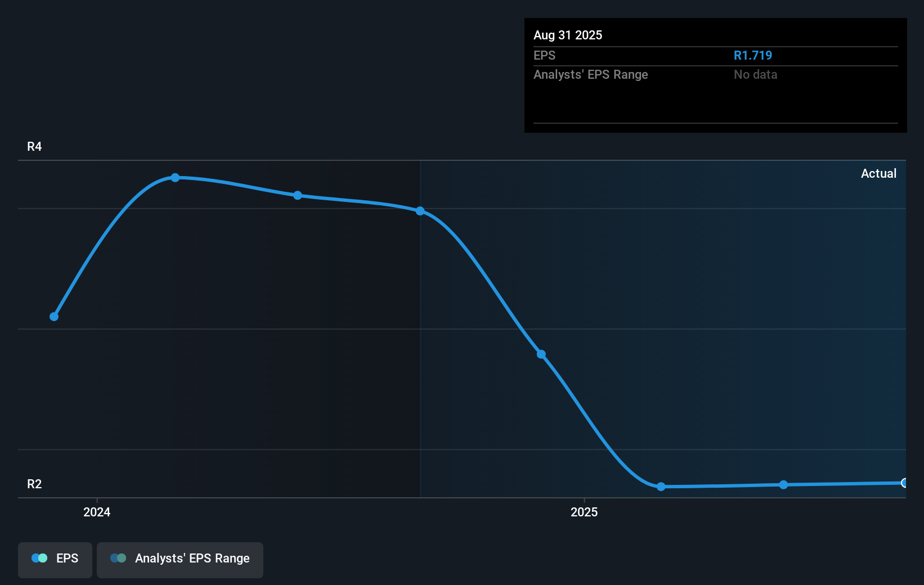
Task: Click the R2 y-axis label
Action: [x=34, y=484]
